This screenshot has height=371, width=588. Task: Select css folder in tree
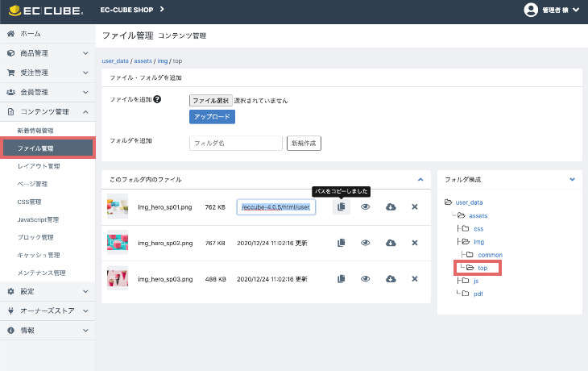[x=478, y=229]
